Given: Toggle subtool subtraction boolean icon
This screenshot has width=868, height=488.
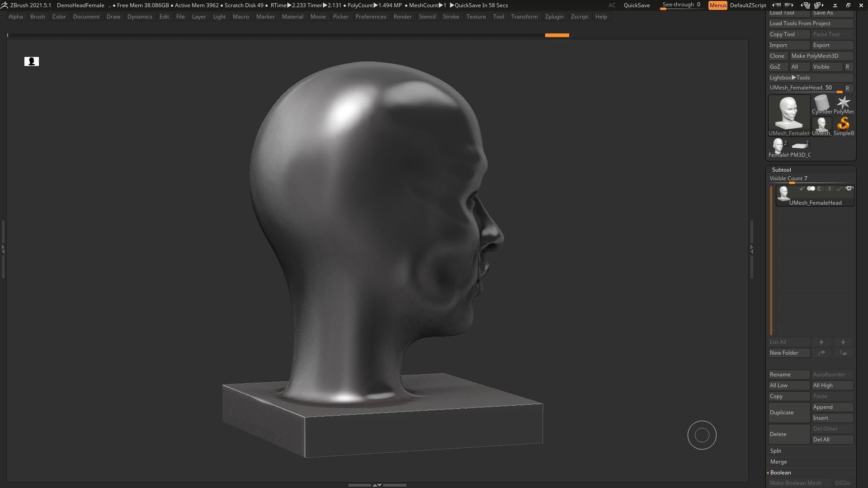Looking at the screenshot, I should pos(821,188).
